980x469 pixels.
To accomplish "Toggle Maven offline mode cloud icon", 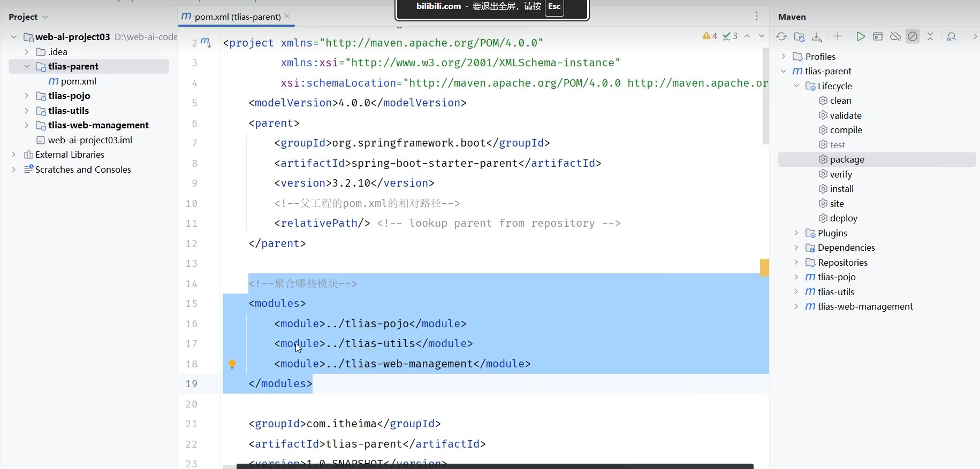I will tap(895, 36).
